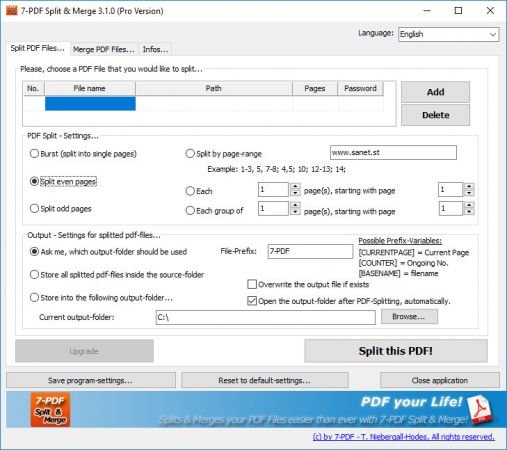Click the page-range input field
This screenshot has height=450, width=507.
click(x=393, y=153)
